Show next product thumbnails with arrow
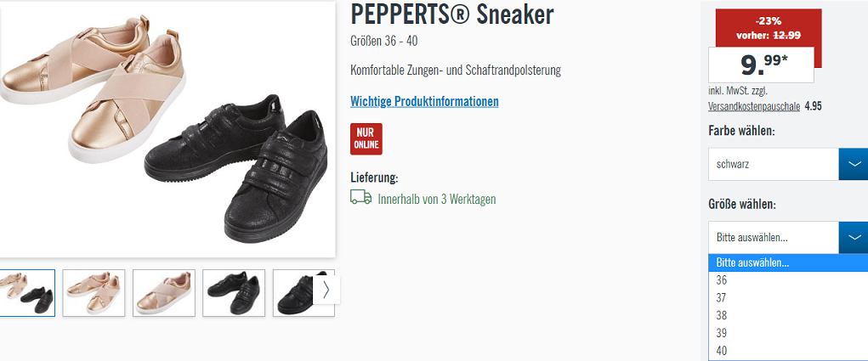 pos(326,290)
